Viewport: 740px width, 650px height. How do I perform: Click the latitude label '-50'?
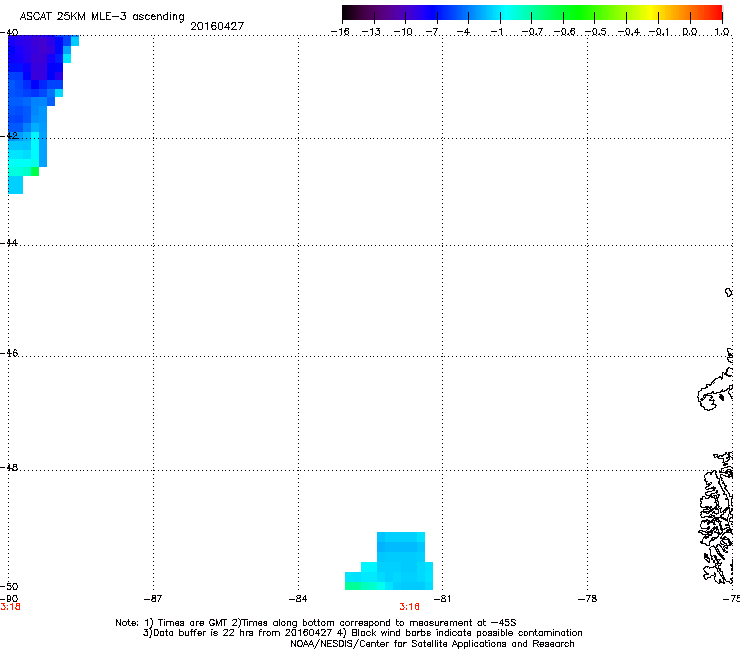[x=9, y=586]
